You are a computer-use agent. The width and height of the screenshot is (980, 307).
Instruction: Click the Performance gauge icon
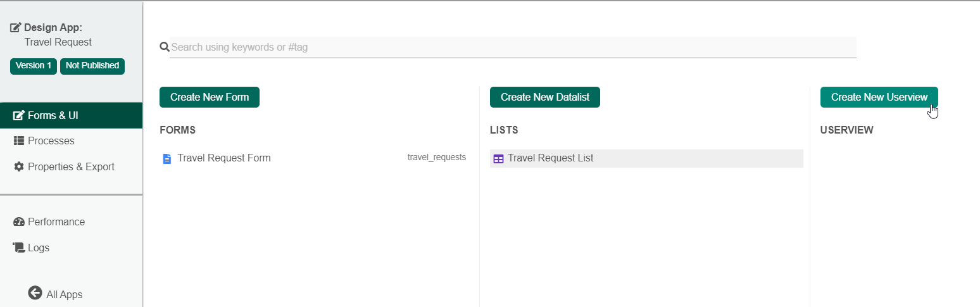[19, 222]
